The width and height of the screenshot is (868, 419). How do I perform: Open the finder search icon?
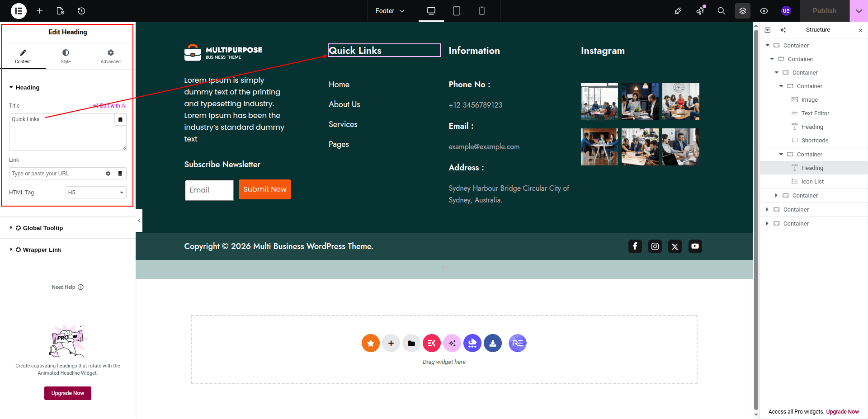point(722,11)
